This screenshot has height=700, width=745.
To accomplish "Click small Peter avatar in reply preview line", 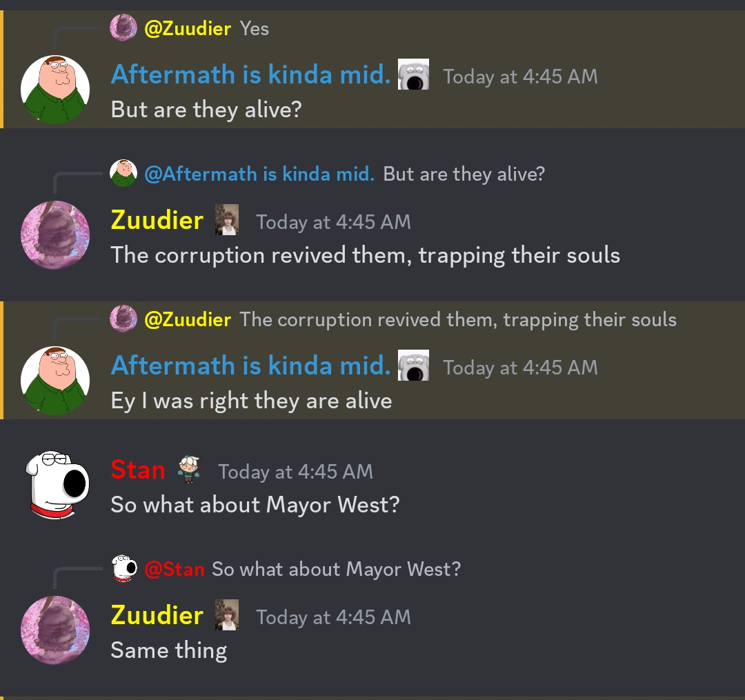I will (x=123, y=173).
